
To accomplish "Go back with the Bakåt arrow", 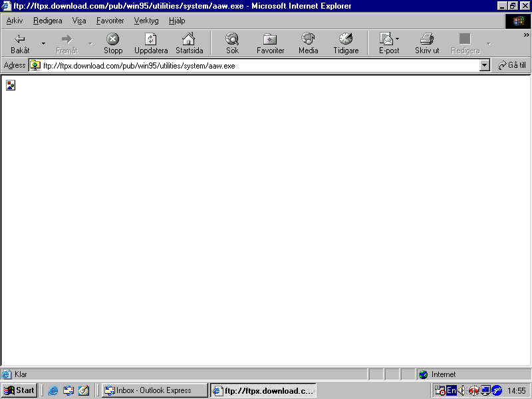I will [20, 43].
